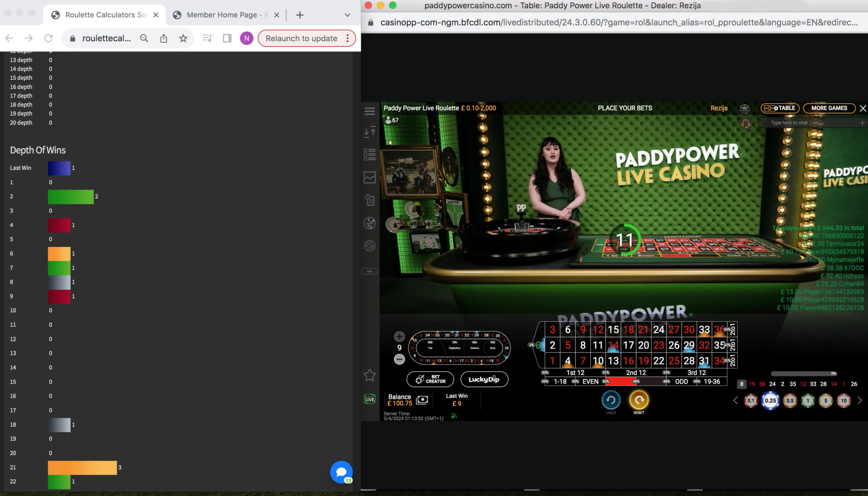
Task: Place bet on ODD
Action: click(x=681, y=381)
